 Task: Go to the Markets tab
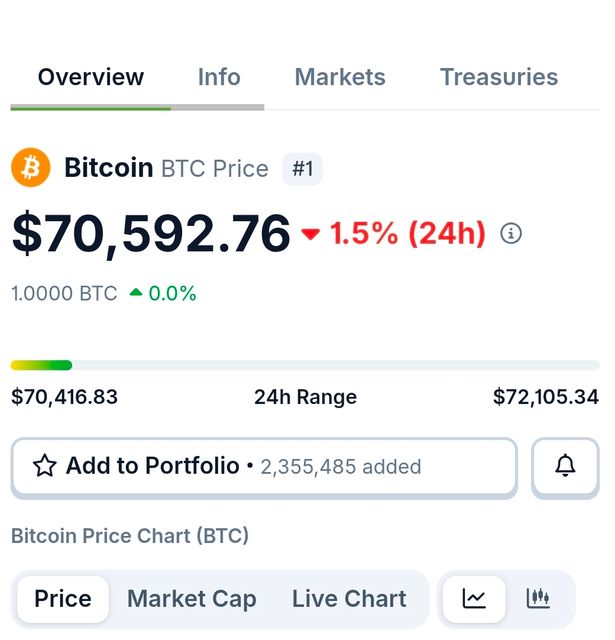point(340,77)
